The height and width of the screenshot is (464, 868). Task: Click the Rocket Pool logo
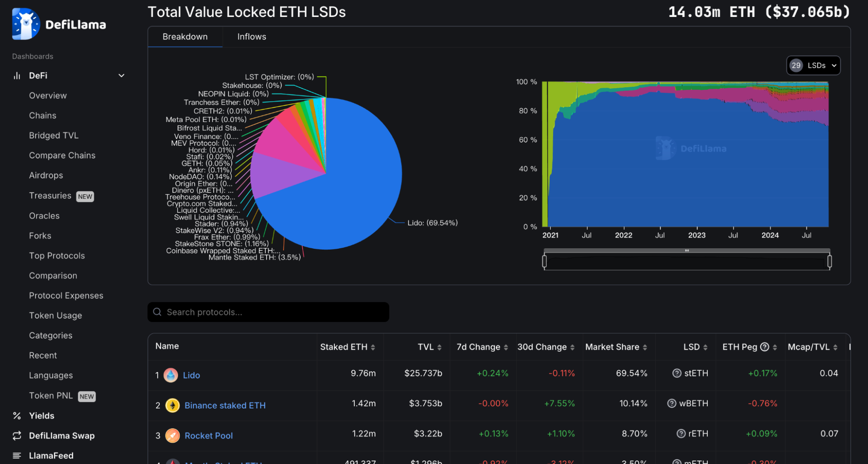point(172,435)
